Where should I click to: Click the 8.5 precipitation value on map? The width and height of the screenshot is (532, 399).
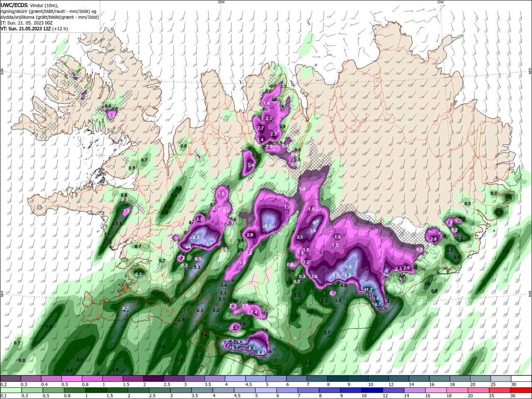[x=252, y=348]
